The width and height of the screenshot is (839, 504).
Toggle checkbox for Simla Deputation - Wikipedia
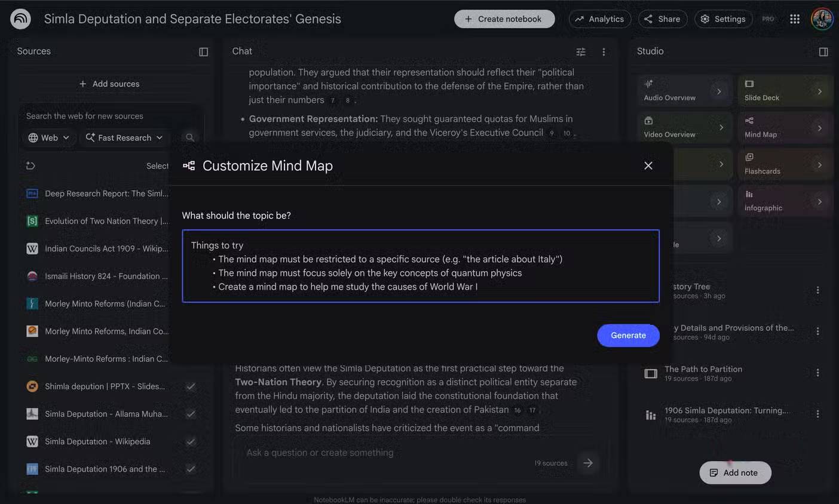coord(191,441)
